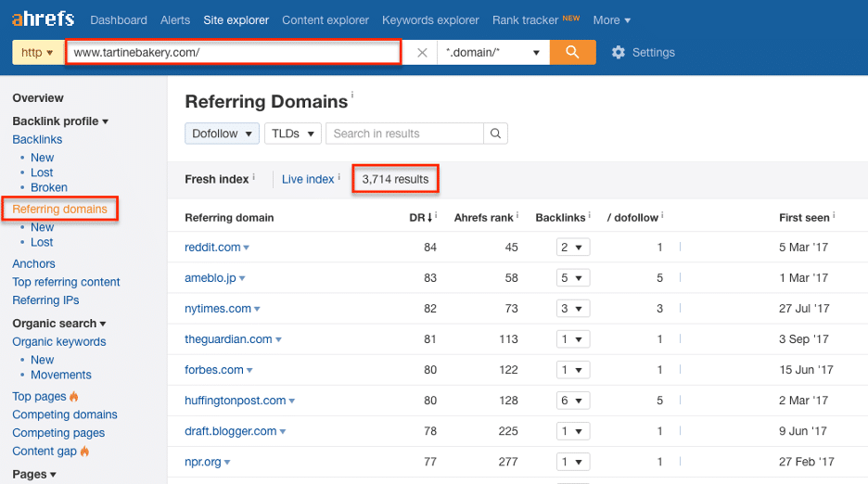868x484 pixels.
Task: Open Settings via the gear icon
Action: (x=619, y=53)
